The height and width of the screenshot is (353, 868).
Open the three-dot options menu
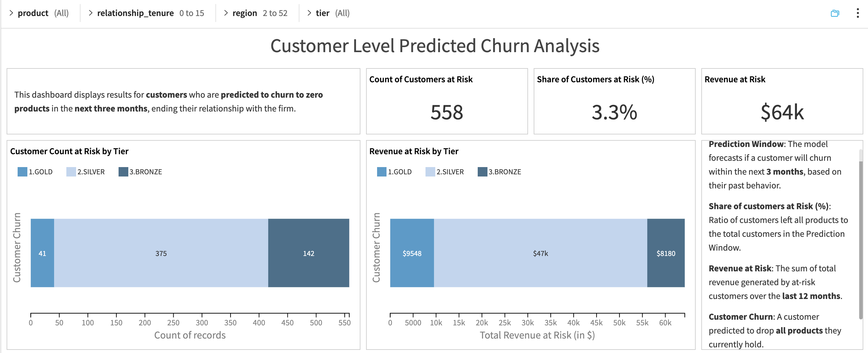click(858, 13)
